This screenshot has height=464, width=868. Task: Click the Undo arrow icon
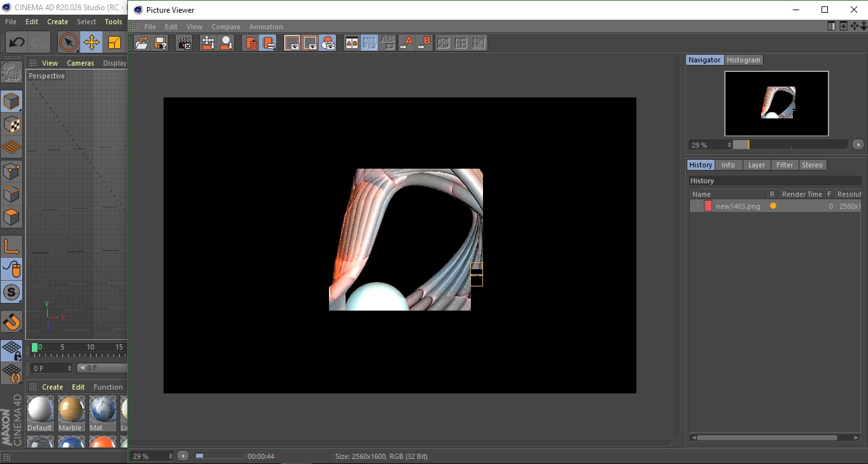[17, 43]
